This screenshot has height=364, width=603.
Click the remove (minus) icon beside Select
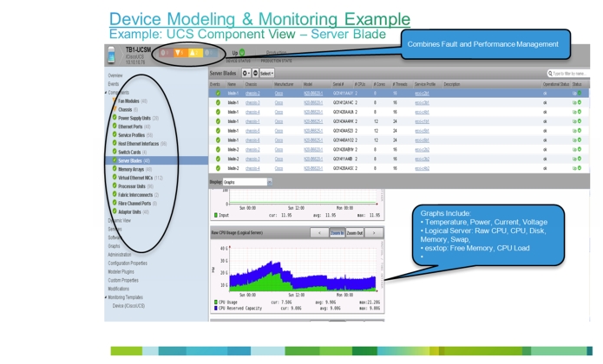255,73
